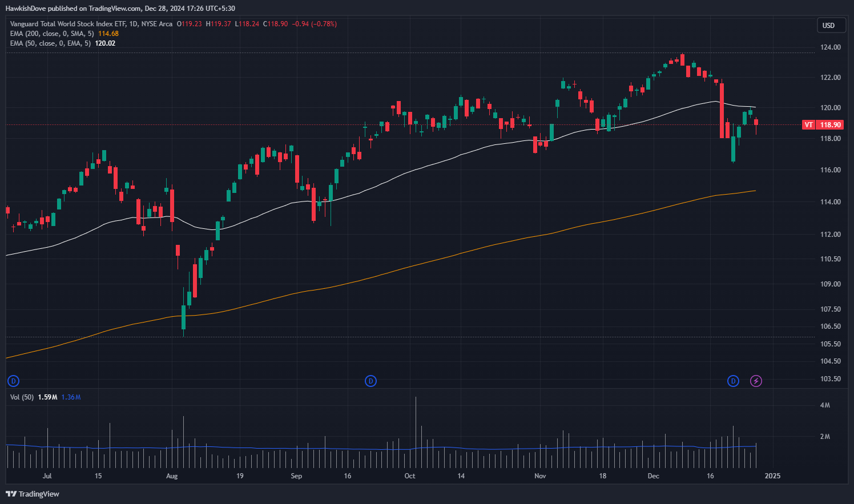Click the first blue dividend marker near July
Image resolution: width=854 pixels, height=504 pixels.
pos(13,381)
